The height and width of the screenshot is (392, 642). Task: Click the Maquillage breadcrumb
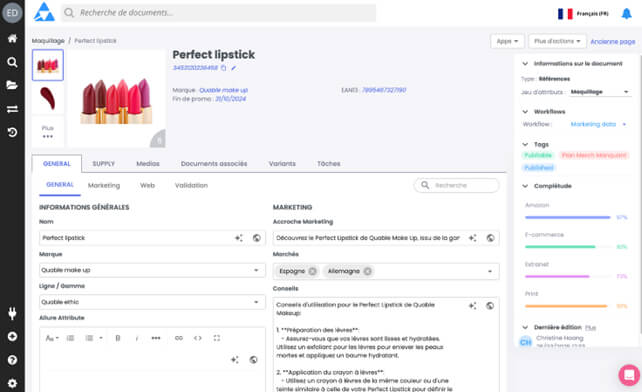48,41
